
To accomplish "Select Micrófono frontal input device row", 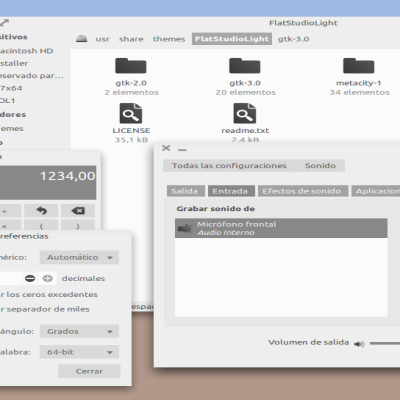I will click(281, 228).
